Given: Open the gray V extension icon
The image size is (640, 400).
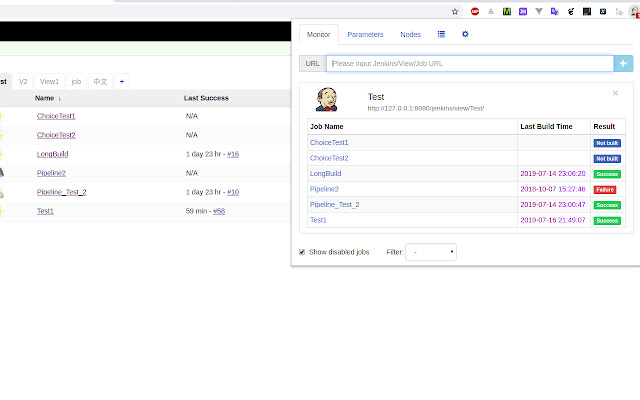Looking at the screenshot, I should (x=539, y=12).
